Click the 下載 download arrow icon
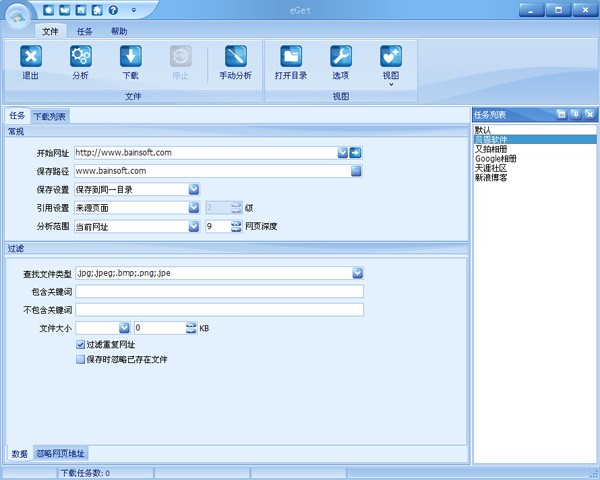Image resolution: width=600 pixels, height=480 pixels. [131, 56]
